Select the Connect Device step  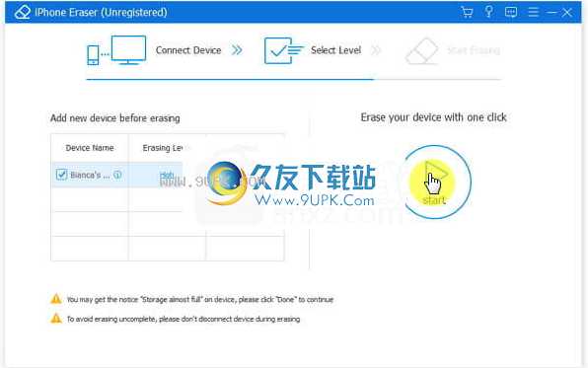point(188,50)
